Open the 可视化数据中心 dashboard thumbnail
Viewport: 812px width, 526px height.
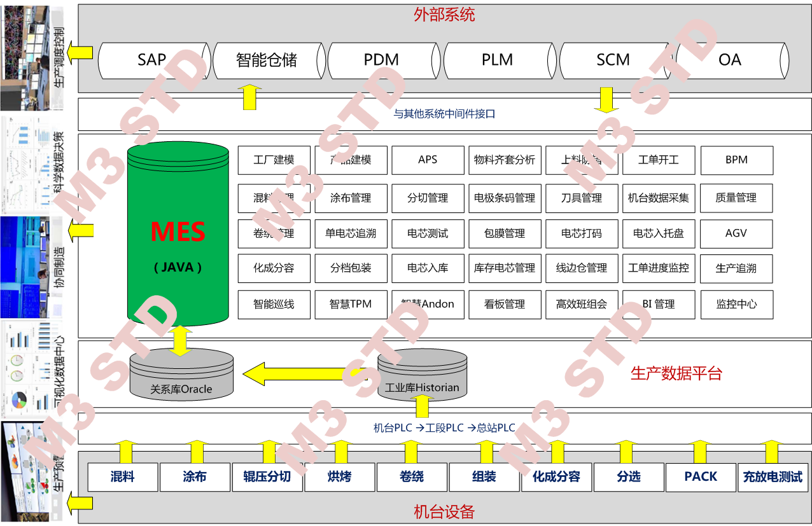(25, 368)
